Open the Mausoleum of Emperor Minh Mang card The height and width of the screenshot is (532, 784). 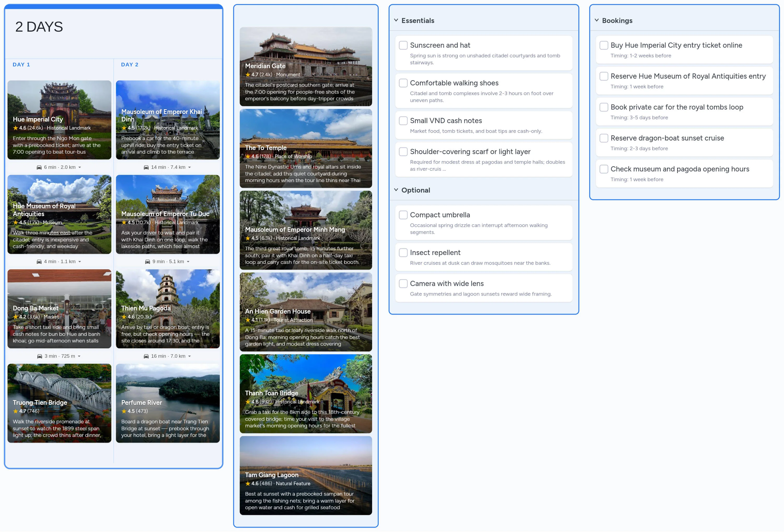(306, 230)
